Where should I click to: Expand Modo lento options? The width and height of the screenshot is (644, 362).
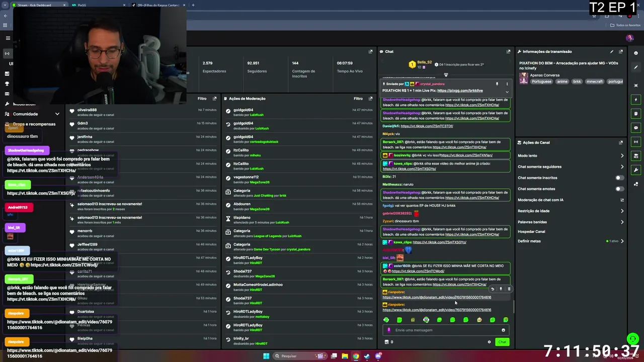point(622,156)
